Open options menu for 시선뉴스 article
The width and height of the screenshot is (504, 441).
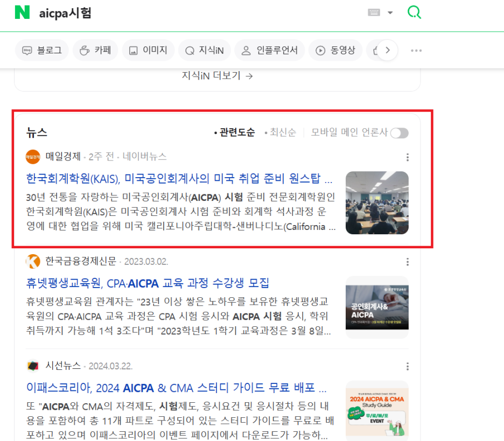pyautogui.click(x=408, y=366)
